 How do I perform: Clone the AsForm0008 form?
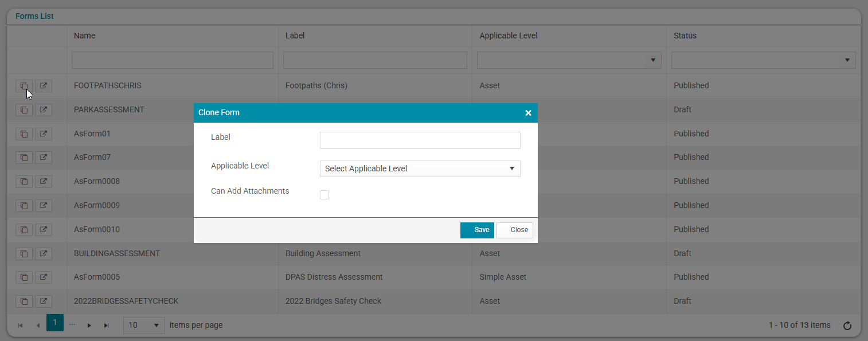[x=24, y=181]
